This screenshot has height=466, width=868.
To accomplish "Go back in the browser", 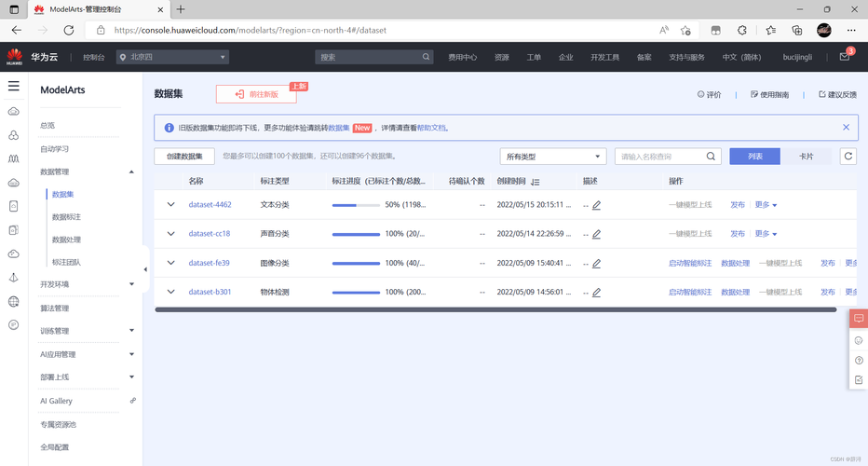I will [x=17, y=30].
